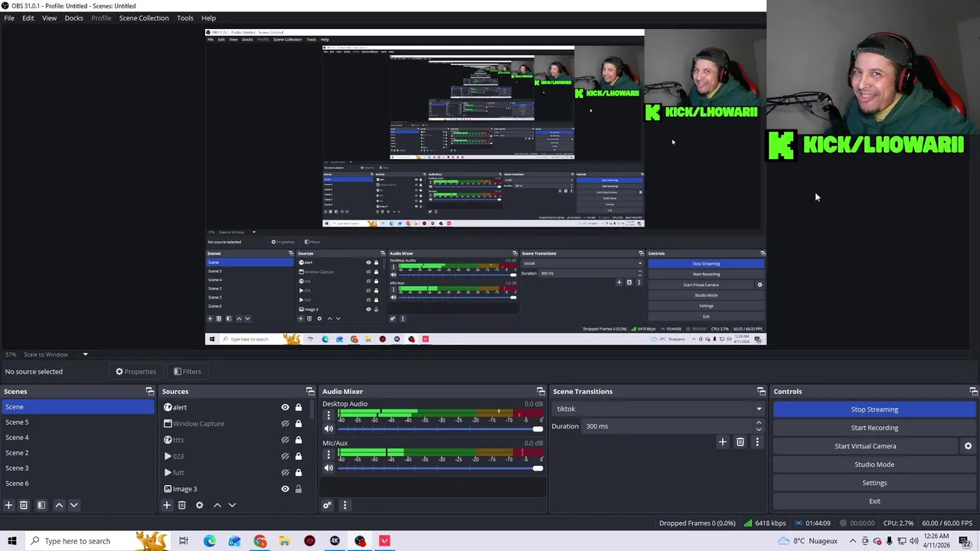Click Exit in Controls dock
Viewport: 980px width, 551px height.
(874, 501)
